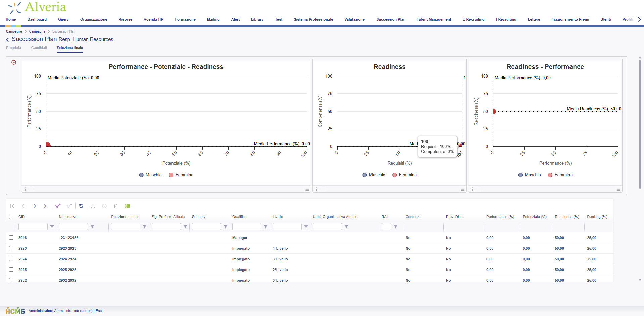
Task: Open info icon on Readiness chart
Action: 316,189
